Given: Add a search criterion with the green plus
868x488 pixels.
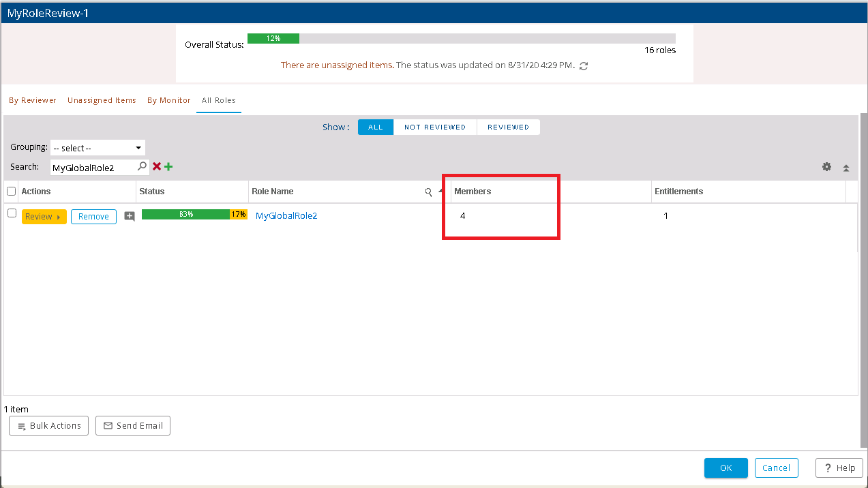Looking at the screenshot, I should (x=168, y=166).
